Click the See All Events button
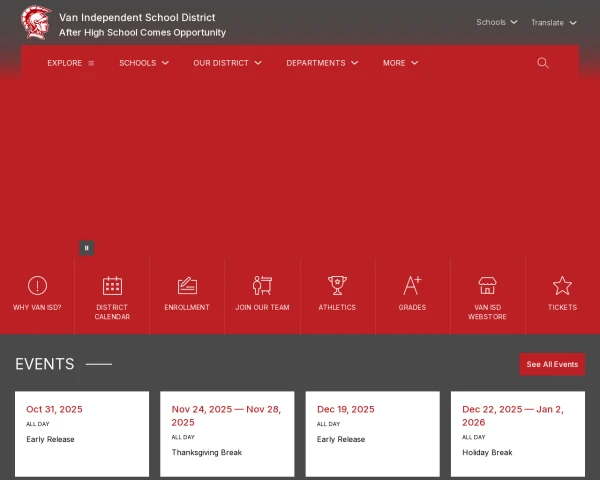 [x=552, y=364]
